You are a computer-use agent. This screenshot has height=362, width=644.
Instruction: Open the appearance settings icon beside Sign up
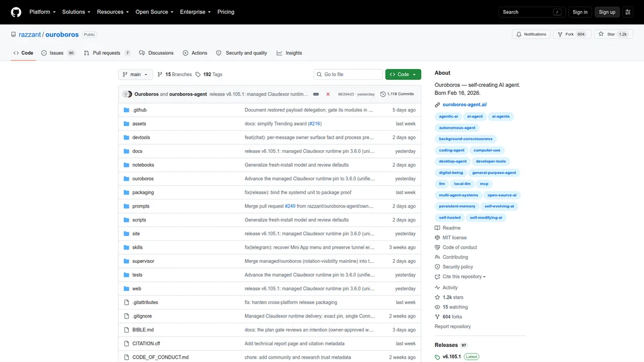click(x=628, y=12)
